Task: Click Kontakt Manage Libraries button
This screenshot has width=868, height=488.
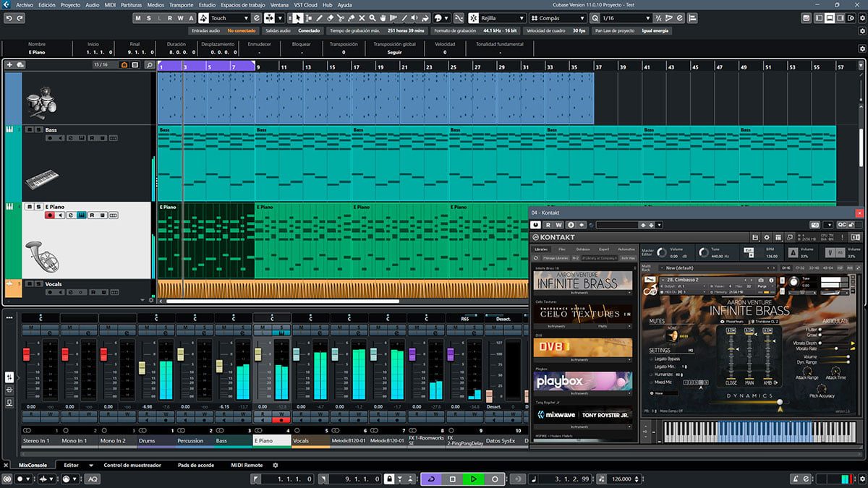Action: tap(556, 258)
